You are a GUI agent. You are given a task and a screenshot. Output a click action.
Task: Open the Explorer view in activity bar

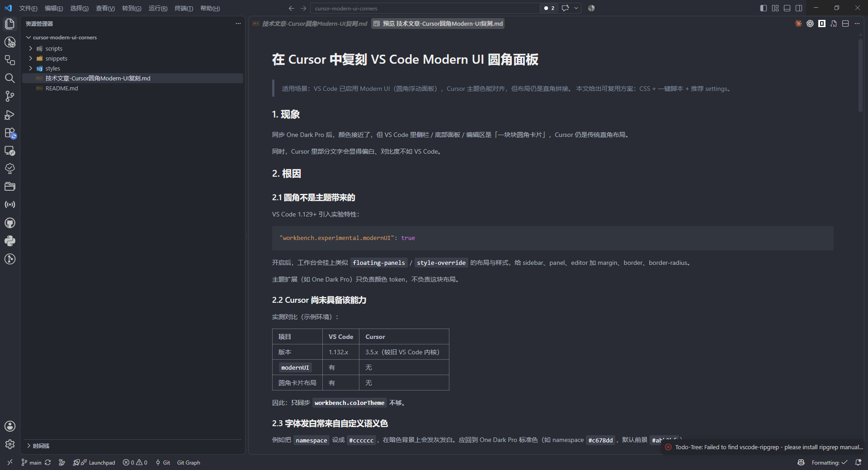(x=9, y=23)
